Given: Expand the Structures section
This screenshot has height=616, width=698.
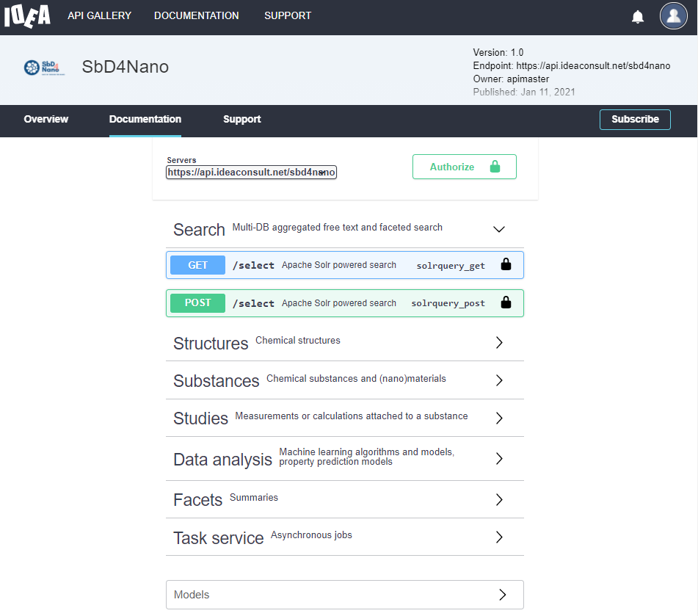Looking at the screenshot, I should [x=499, y=343].
